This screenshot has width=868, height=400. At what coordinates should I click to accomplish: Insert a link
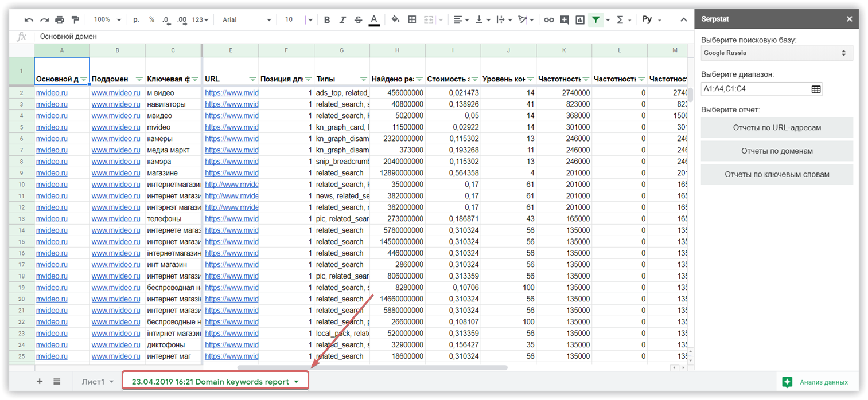(x=549, y=20)
